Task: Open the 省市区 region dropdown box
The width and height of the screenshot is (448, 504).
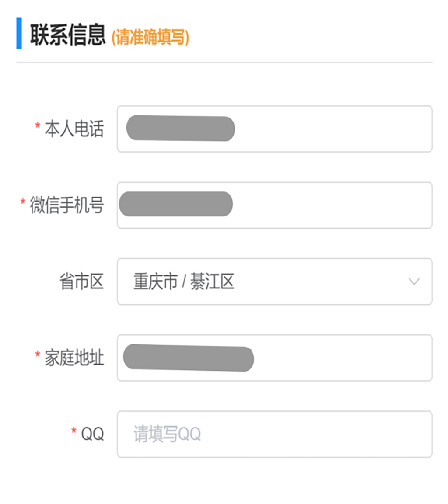Action: [306, 282]
